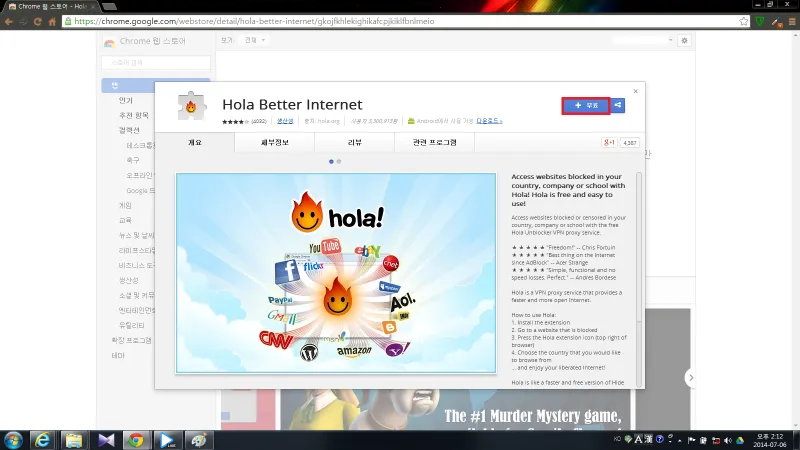Click the star rating of Hola
This screenshot has width=800, height=450.
click(x=235, y=121)
